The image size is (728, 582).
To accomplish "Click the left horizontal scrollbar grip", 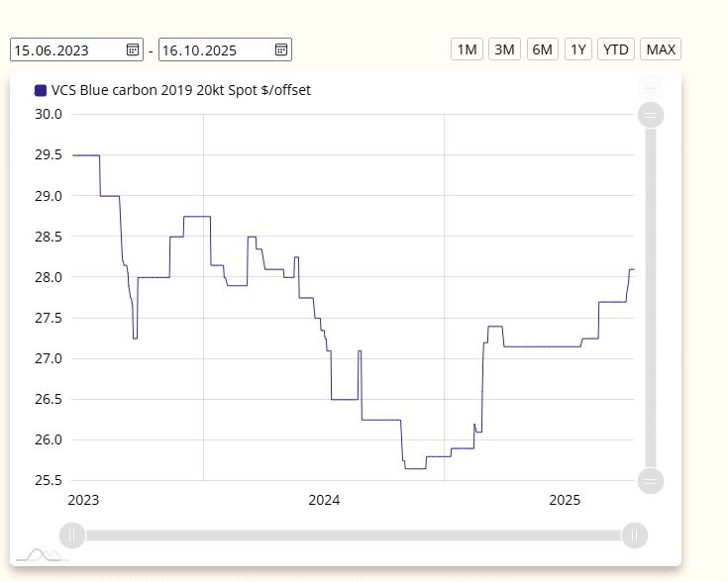I will pos(71,535).
